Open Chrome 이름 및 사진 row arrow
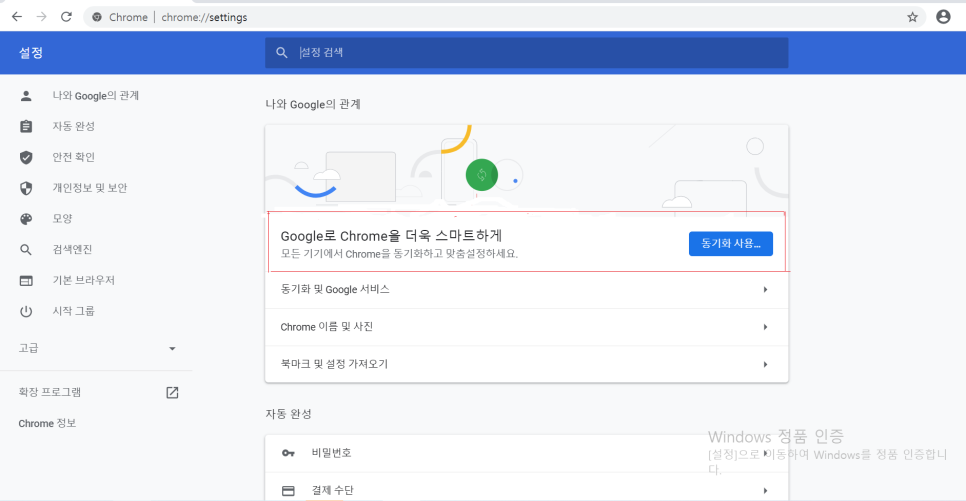This screenshot has height=501, width=966. point(765,327)
